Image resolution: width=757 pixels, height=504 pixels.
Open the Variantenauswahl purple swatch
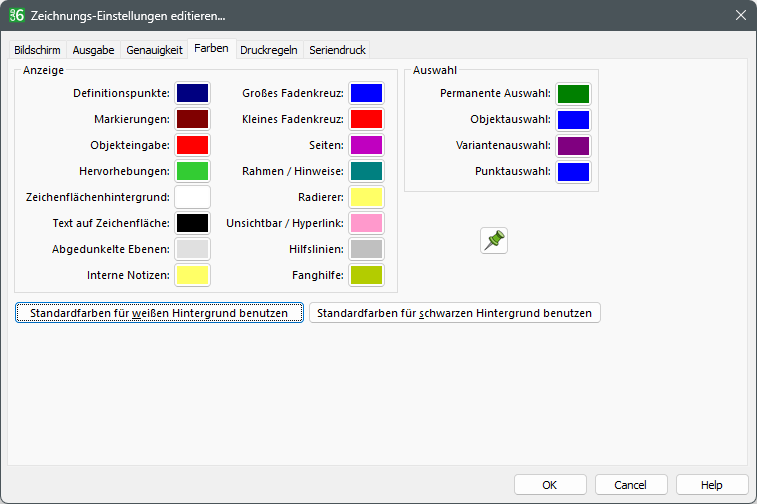[x=574, y=146]
